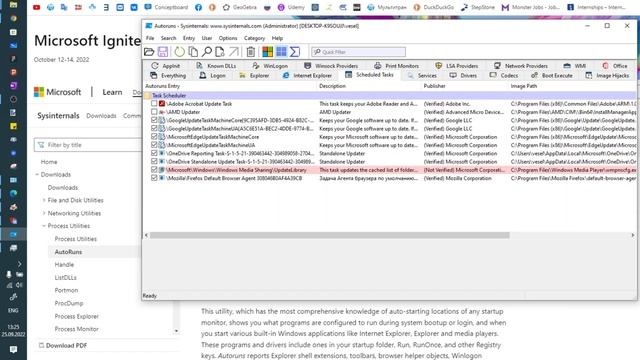Open the Options menu in Autoruns

[228, 38]
